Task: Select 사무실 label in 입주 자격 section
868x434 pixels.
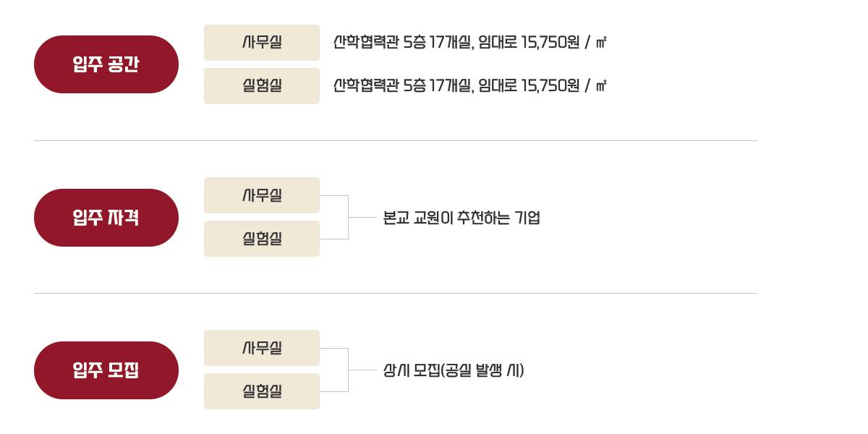Action: tap(262, 195)
